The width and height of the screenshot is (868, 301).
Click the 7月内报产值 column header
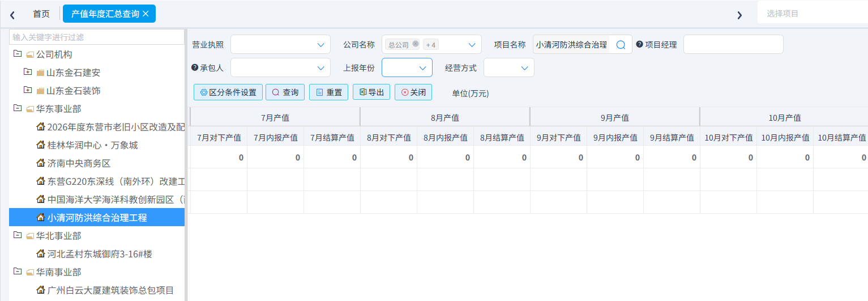click(275, 137)
